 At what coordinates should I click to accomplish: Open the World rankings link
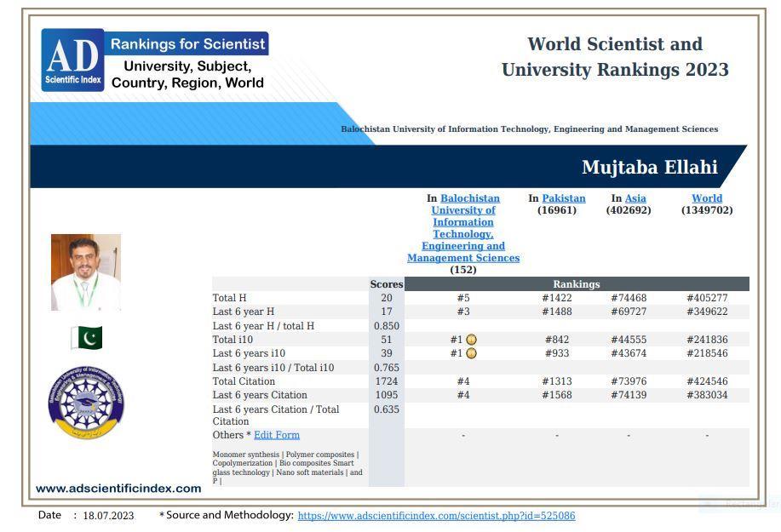707,198
